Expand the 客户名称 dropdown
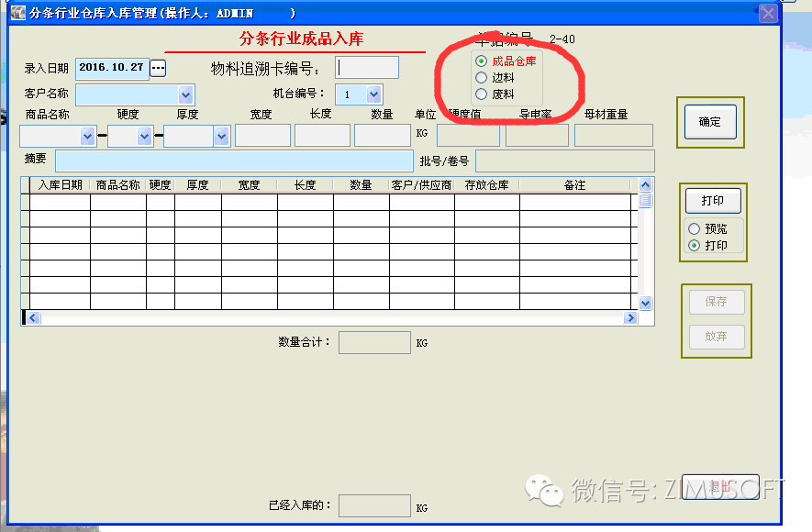Image resolution: width=812 pixels, height=532 pixels. coord(185,94)
